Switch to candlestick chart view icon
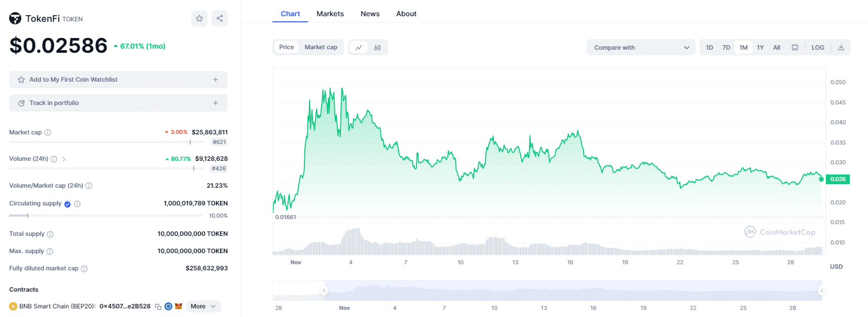This screenshot has width=868, height=317. (x=377, y=48)
